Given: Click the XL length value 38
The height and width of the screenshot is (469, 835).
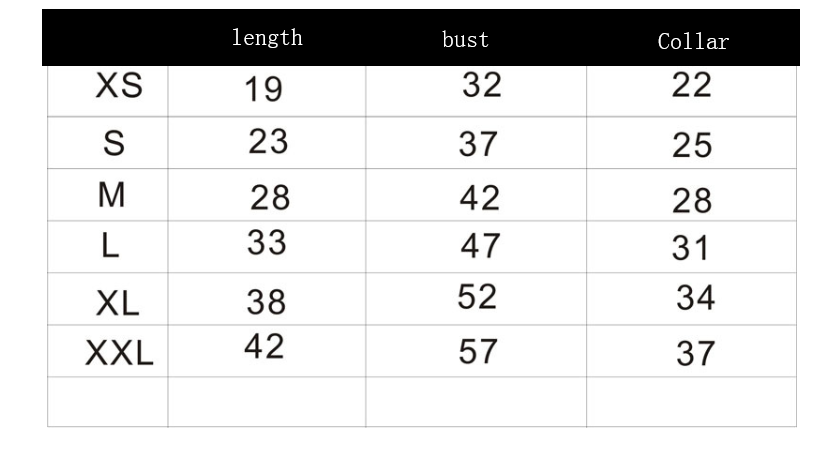Looking at the screenshot, I should click(265, 301).
